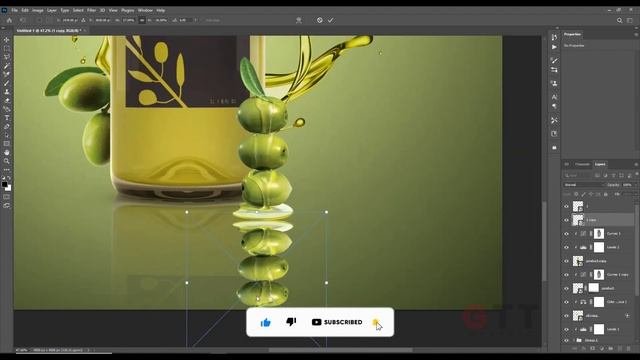Open the Image menu

pos(38,10)
